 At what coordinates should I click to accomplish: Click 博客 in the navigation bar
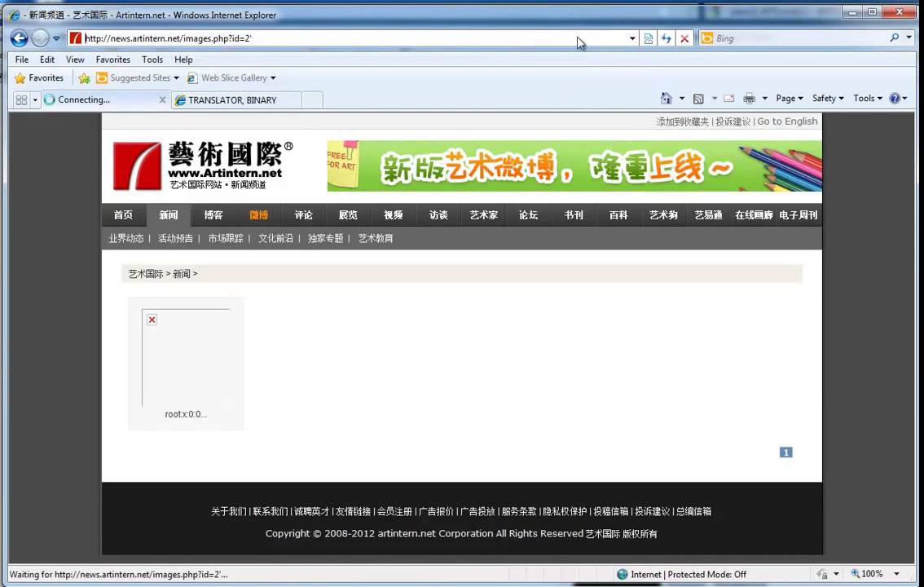[x=213, y=215]
